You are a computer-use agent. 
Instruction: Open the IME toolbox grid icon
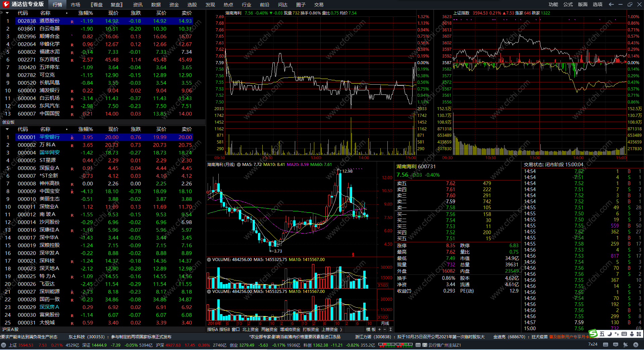click(x=638, y=334)
